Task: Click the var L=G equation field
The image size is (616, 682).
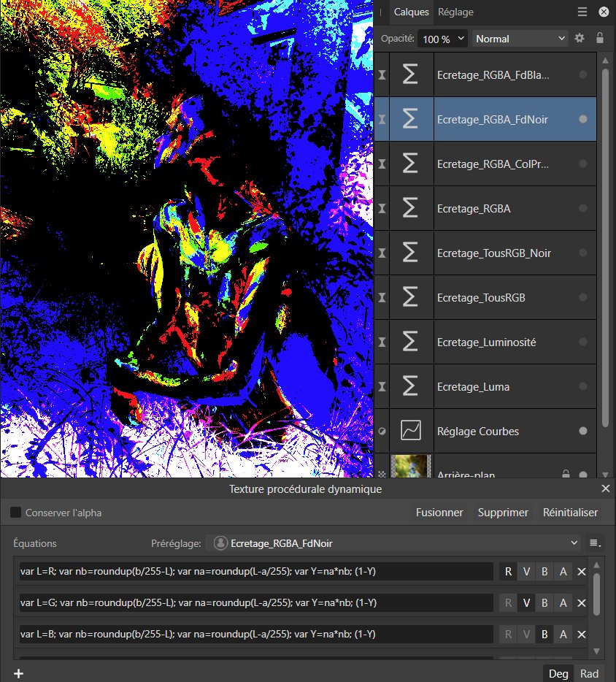Action: 256,603
